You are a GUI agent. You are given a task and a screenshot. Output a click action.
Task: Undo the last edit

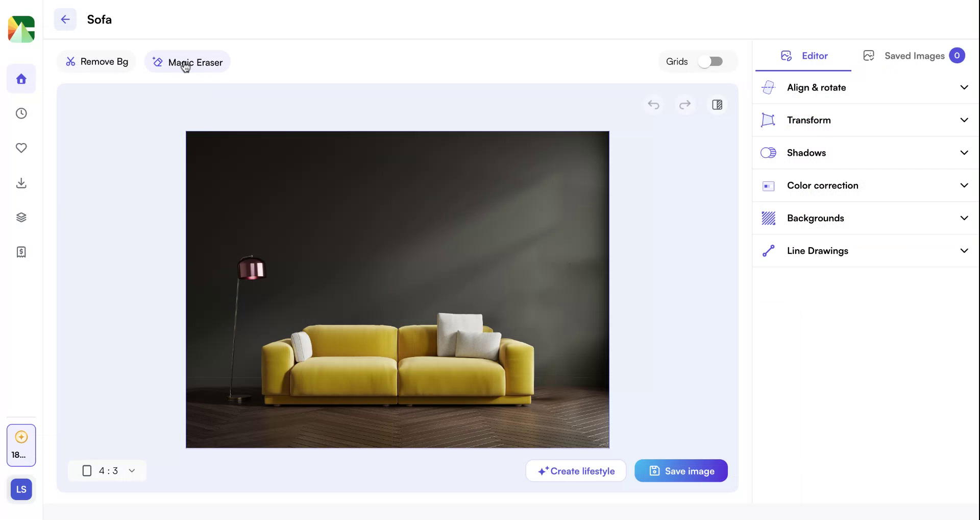click(654, 105)
